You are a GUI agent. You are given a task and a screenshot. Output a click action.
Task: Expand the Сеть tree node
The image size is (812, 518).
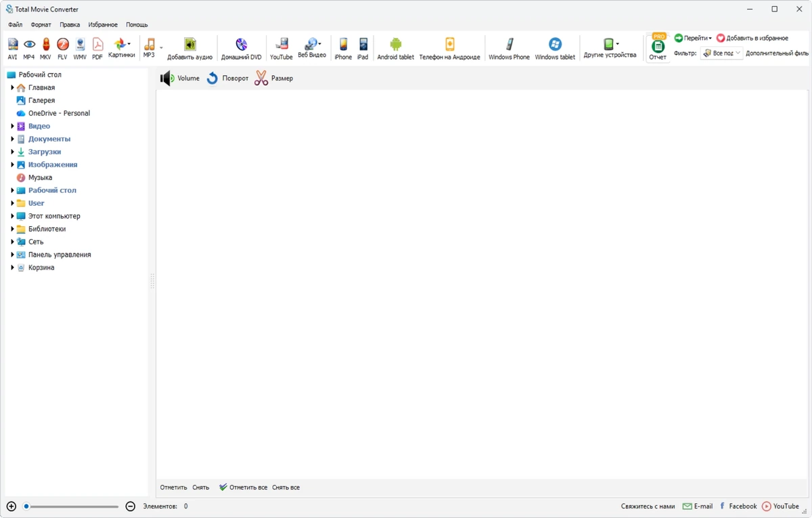12,242
